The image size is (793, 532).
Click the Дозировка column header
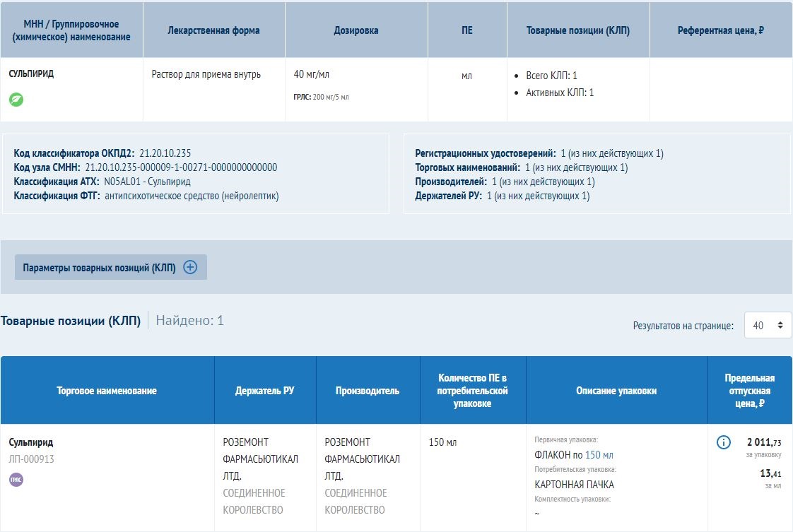(356, 30)
